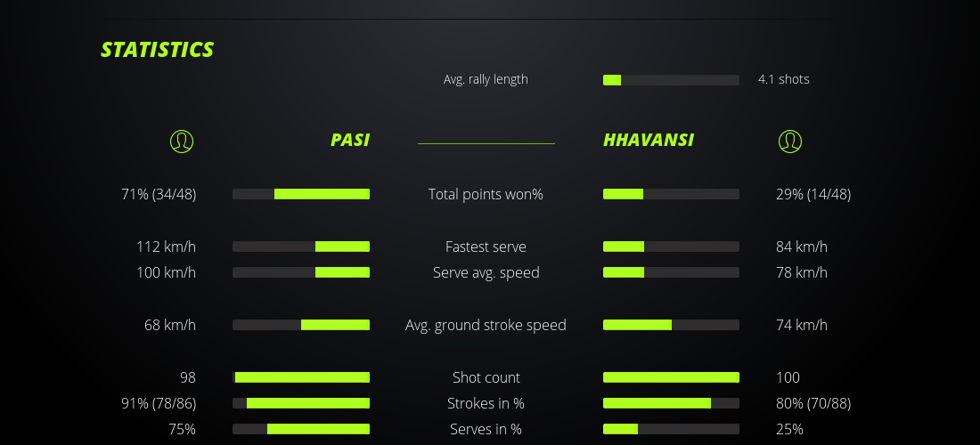Click Hhavansi's 80% (70/88) value

813,403
